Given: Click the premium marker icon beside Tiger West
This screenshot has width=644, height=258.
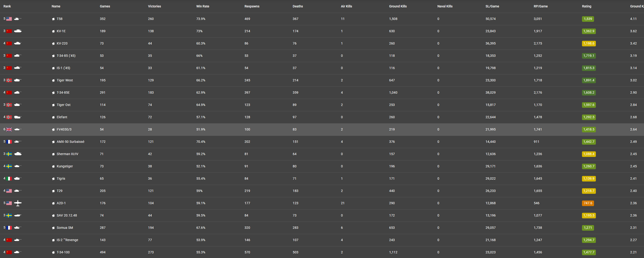Looking at the screenshot, I should [53, 80].
